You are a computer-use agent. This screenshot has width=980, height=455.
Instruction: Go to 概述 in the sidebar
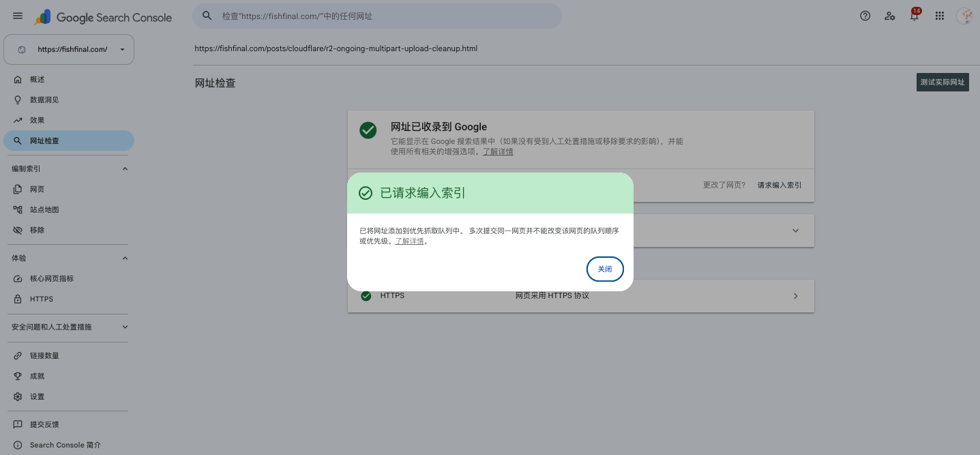pos(69,80)
